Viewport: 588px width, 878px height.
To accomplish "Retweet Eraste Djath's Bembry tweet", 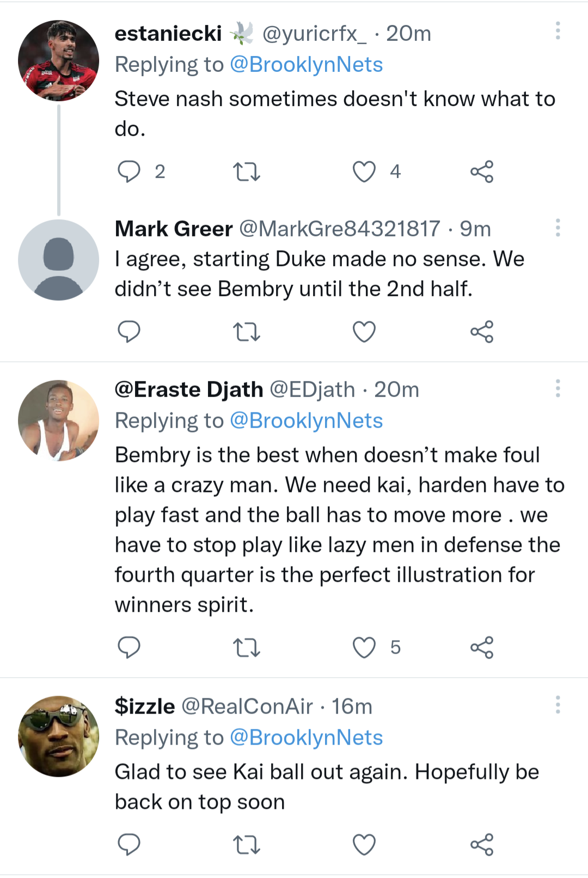I will tap(247, 648).
